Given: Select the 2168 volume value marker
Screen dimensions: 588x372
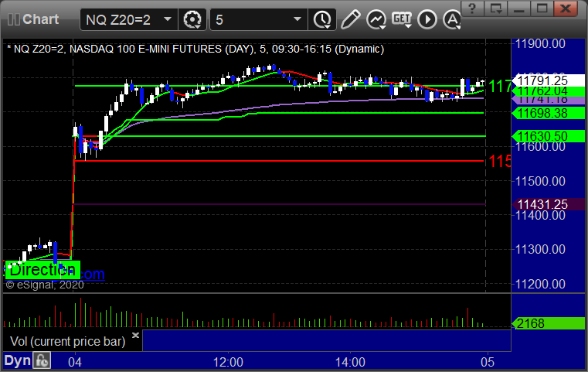Looking at the screenshot, I should coord(549,323).
